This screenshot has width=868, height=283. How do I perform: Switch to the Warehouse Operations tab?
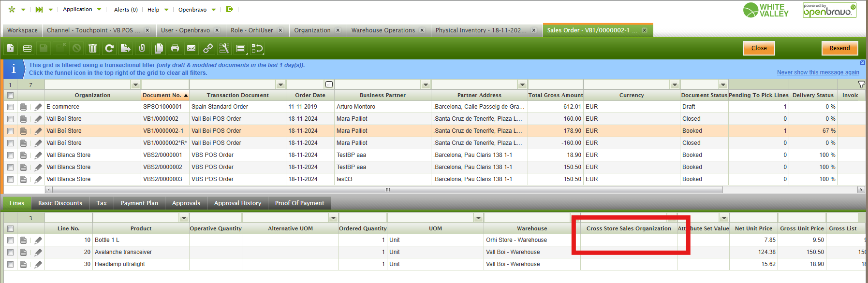(x=383, y=30)
